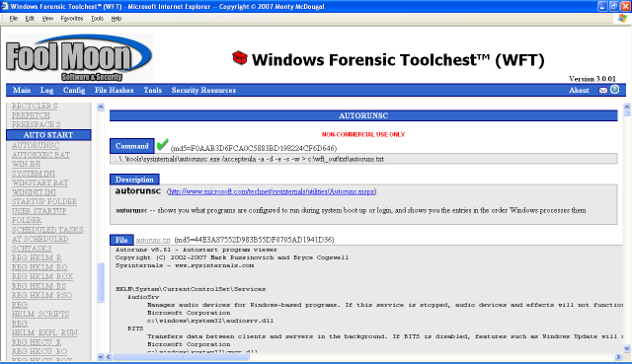Go to Main in the blue navigation bar

[22, 90]
